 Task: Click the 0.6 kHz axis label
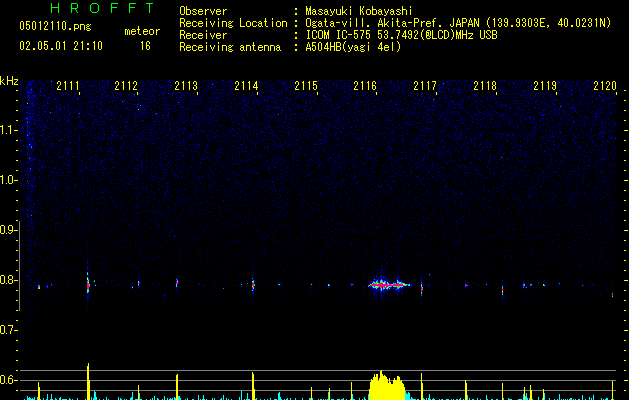(8, 380)
